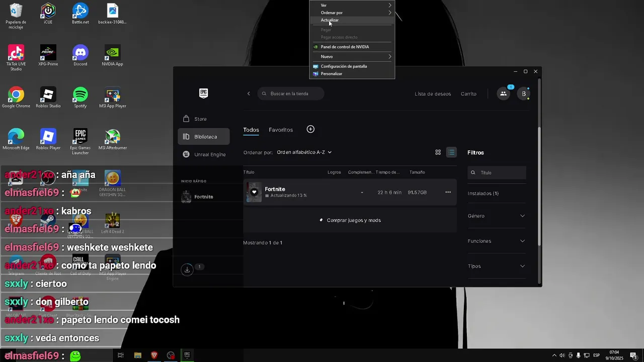Open Google Chrome desktop icon

(x=16, y=98)
